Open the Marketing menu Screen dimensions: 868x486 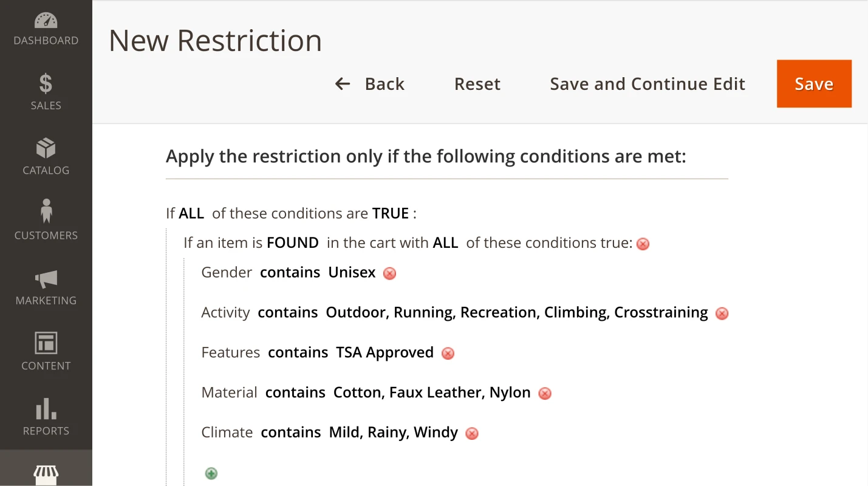click(x=46, y=287)
